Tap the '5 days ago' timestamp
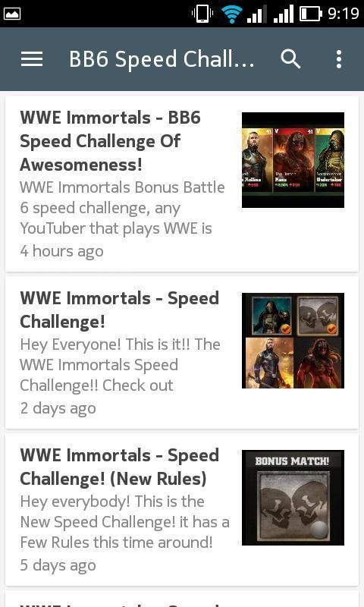364x607 pixels. click(58, 565)
